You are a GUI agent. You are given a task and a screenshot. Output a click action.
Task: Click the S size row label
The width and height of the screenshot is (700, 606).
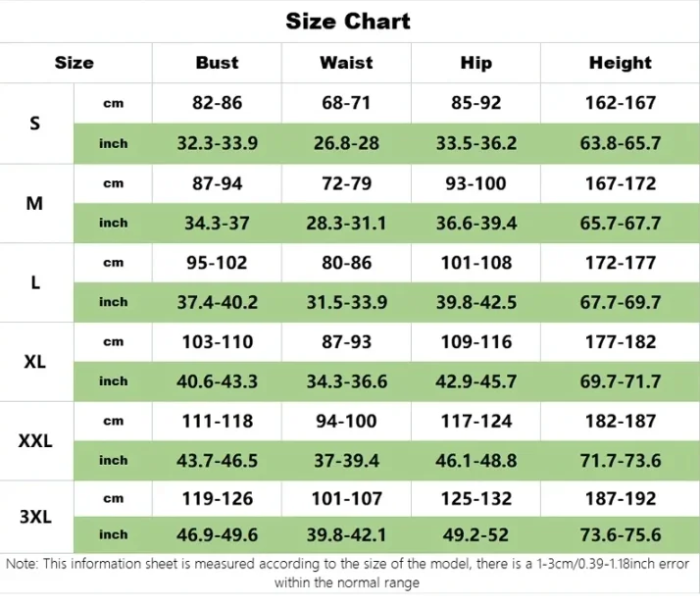(x=35, y=124)
